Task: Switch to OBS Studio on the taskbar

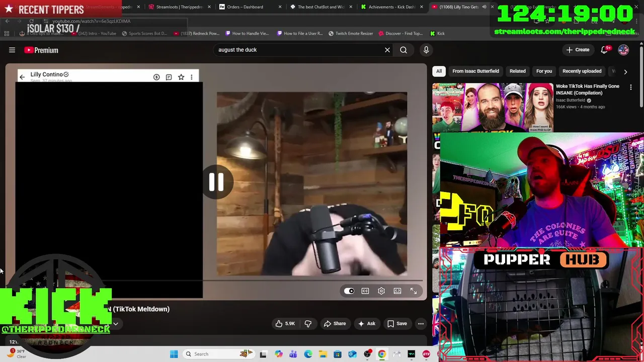Action: tap(367, 354)
